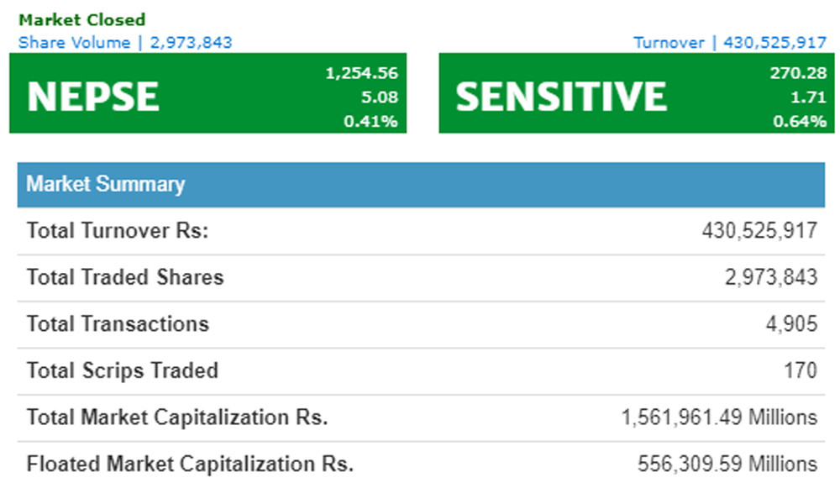Click the NEPSE index banner title
The image size is (840, 504).
point(93,97)
